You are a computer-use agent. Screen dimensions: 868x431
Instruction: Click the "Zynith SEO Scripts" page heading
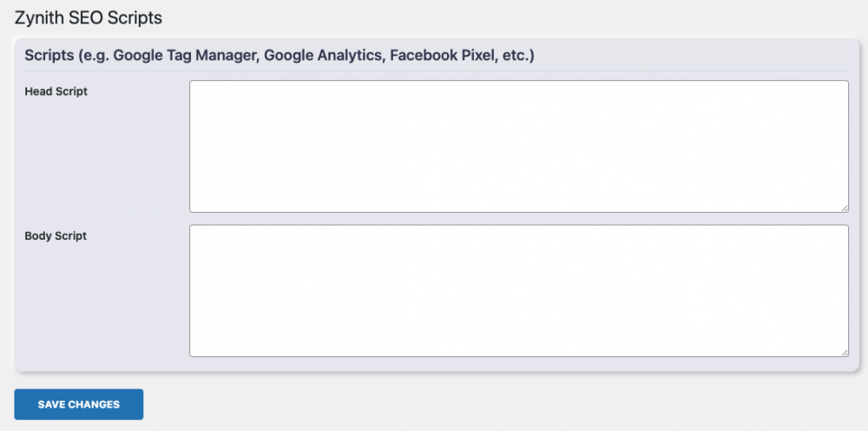click(89, 17)
